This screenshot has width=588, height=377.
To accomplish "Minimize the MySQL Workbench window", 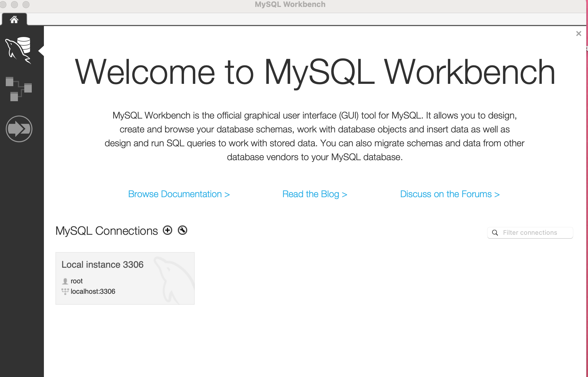I will (x=14, y=5).
